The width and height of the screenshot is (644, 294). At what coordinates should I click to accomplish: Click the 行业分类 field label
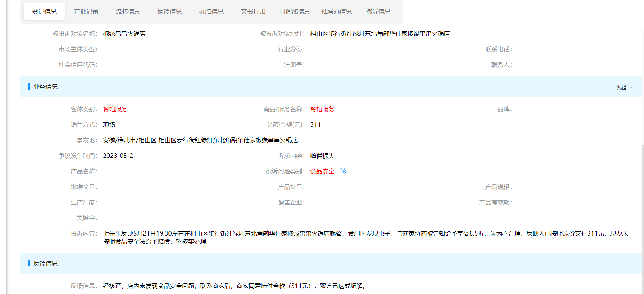(291, 49)
